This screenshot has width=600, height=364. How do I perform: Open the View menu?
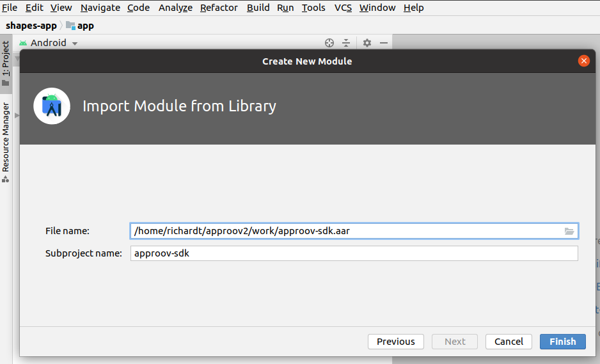coord(61,8)
